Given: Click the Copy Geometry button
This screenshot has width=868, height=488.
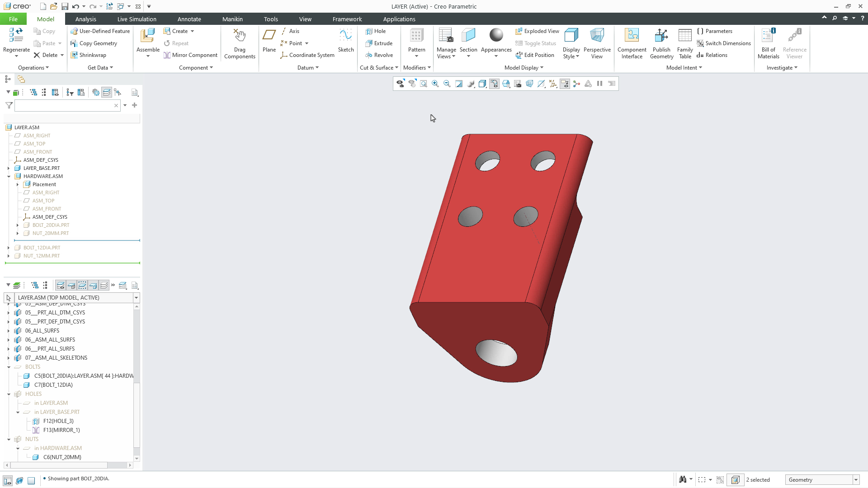Looking at the screenshot, I should pos(94,43).
